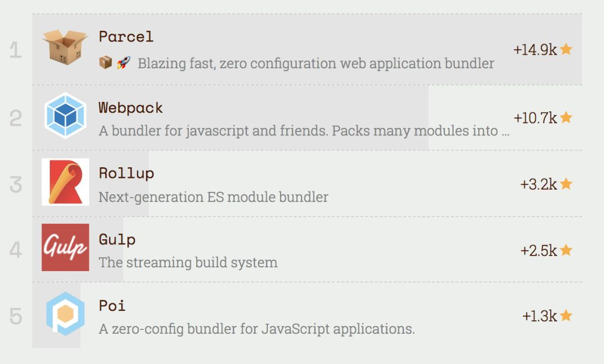Click the Webpack blue cube logo
Screen dimensions: 604x364
[x=65, y=116]
